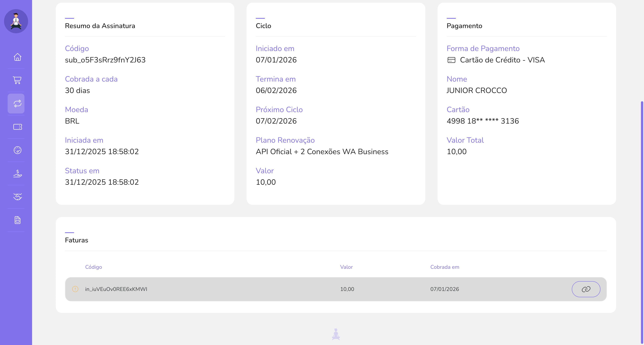Click the cardholder name JUNIOR CROCCO
644x345 pixels.
[477, 91]
